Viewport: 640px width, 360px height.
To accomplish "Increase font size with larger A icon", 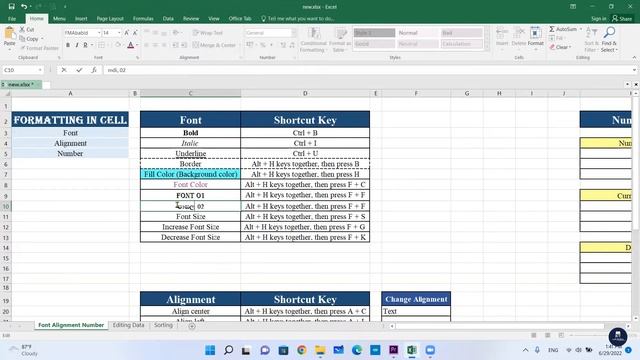I will (x=127, y=33).
